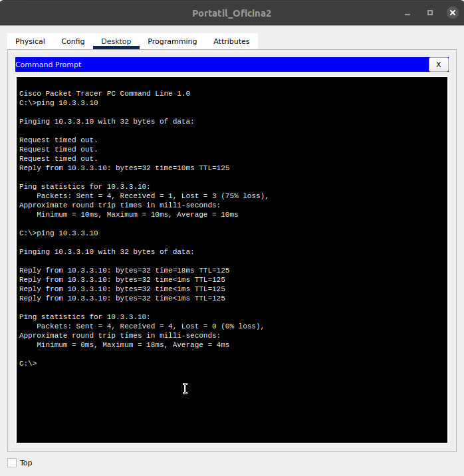
Task: Click the first ping 10.3.3.10 command line
Action: 58,103
